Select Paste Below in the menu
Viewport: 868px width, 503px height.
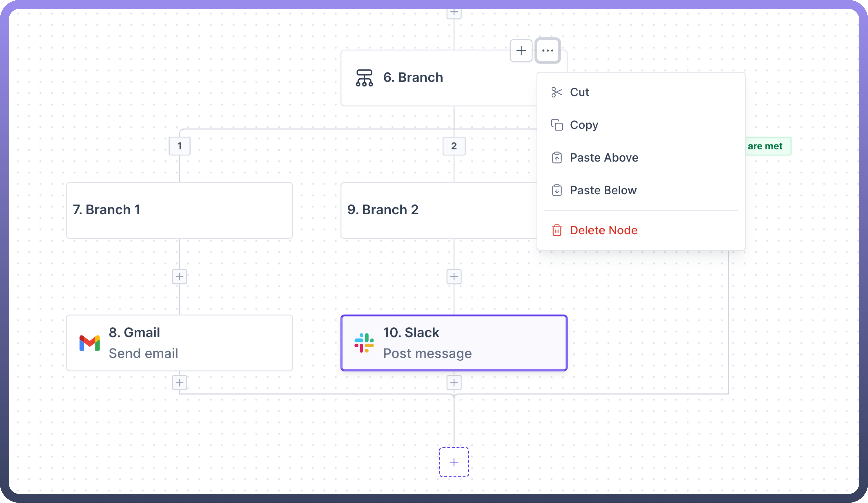(x=603, y=190)
